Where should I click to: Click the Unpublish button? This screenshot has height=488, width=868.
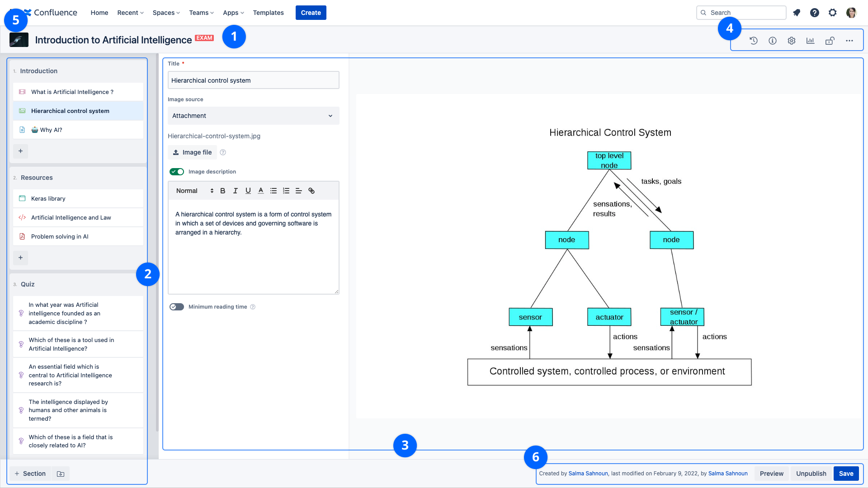coord(811,474)
